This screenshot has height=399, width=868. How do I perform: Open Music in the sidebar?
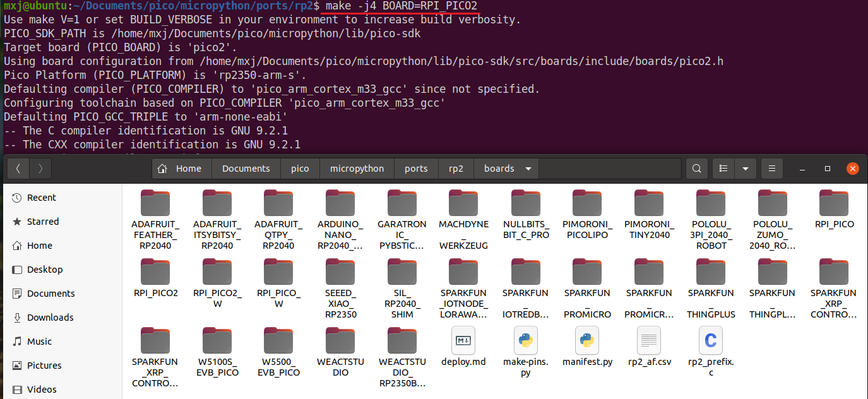(x=61, y=342)
